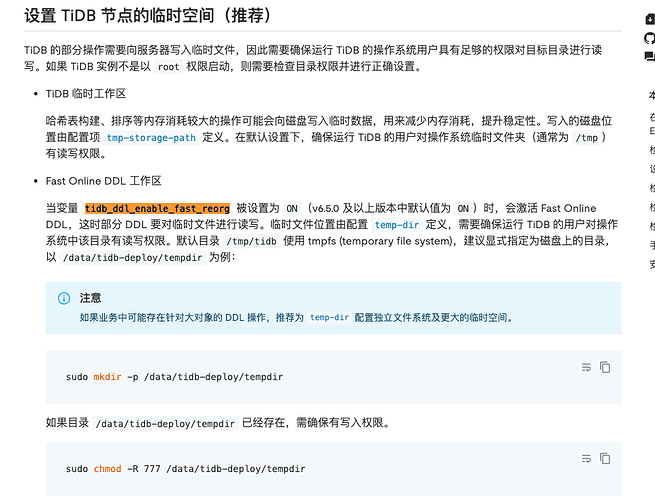Click the download PDF icon at page edge
The image size is (655, 499).
(650, 19)
